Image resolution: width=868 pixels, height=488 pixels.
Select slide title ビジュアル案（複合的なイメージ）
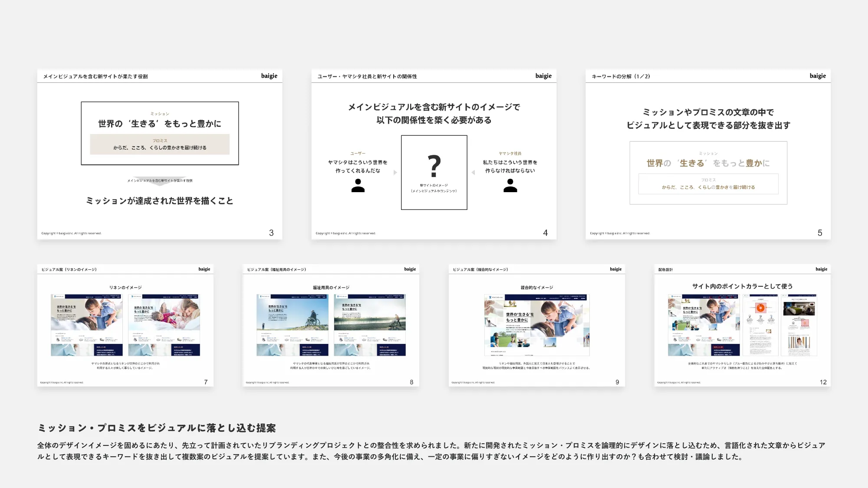pos(480,270)
